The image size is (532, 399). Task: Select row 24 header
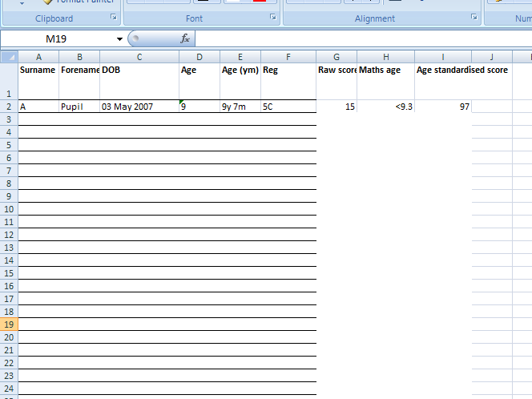click(9, 389)
